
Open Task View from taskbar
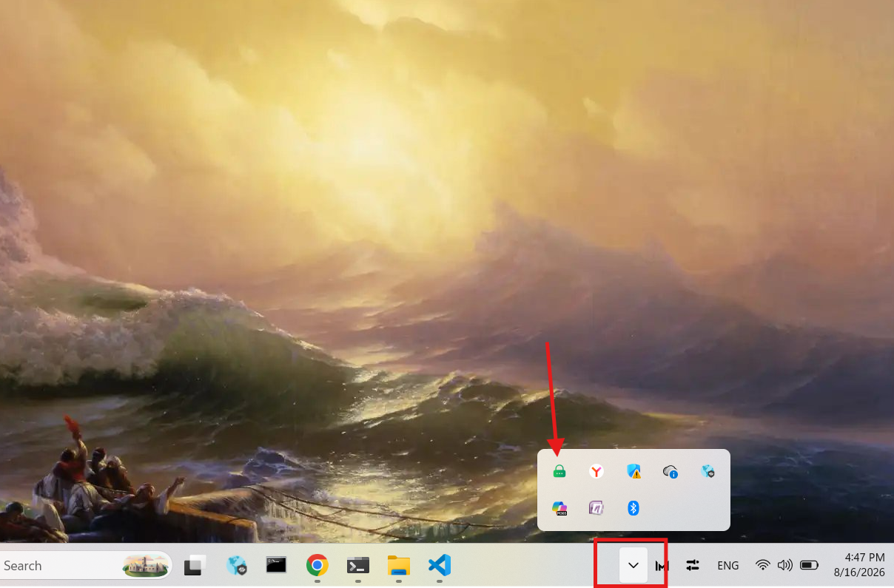click(x=195, y=566)
